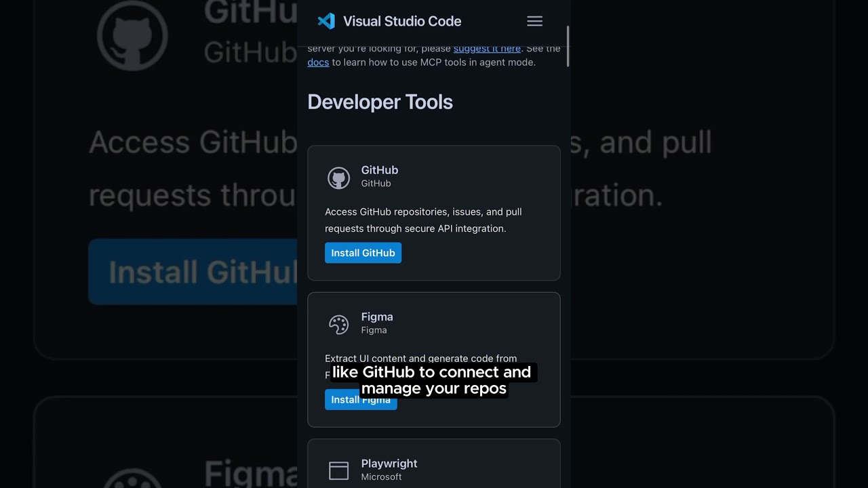Click the GitHub card description text
Viewport: 868px width, 488px height.
[423, 220]
